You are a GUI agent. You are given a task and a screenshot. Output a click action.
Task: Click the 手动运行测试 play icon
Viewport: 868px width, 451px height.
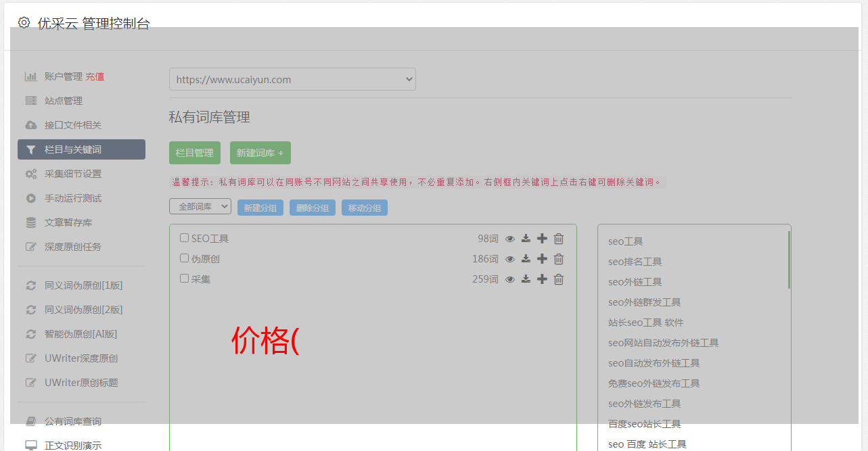point(31,198)
